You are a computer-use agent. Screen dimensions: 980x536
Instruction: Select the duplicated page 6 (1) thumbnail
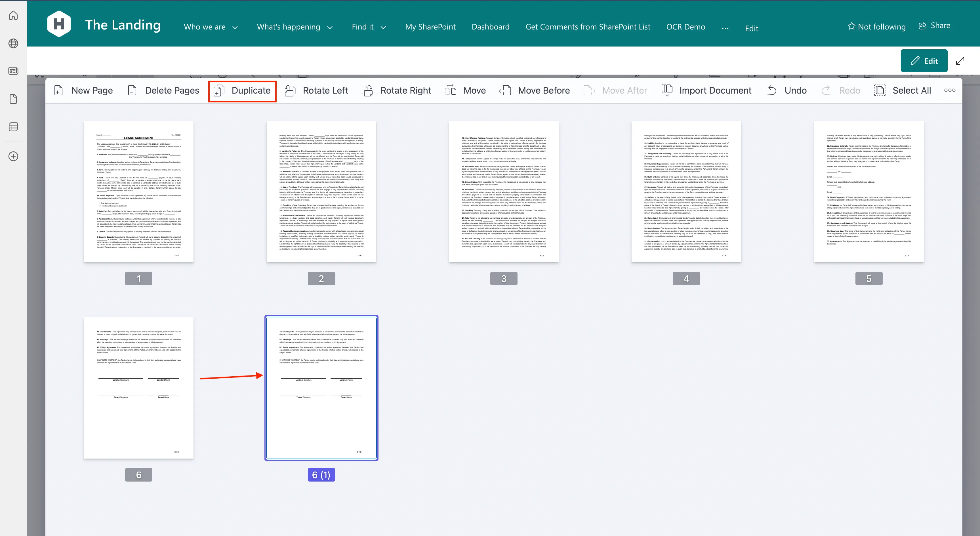(321, 388)
